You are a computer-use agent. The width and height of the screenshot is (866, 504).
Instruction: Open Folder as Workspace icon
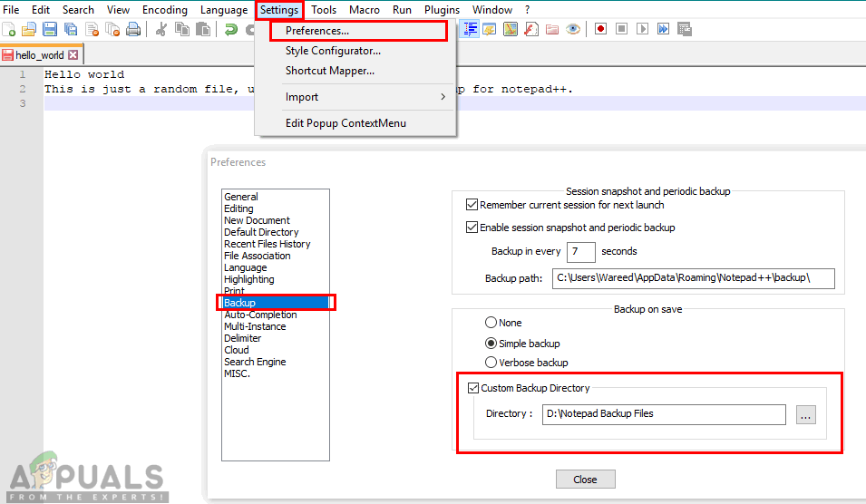point(552,29)
